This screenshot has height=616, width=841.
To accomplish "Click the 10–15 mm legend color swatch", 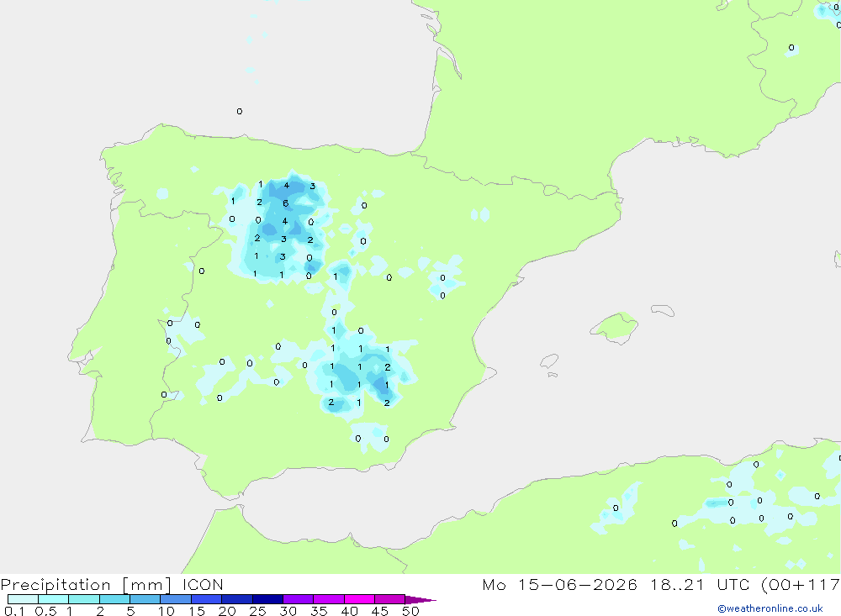I will coord(176,599).
